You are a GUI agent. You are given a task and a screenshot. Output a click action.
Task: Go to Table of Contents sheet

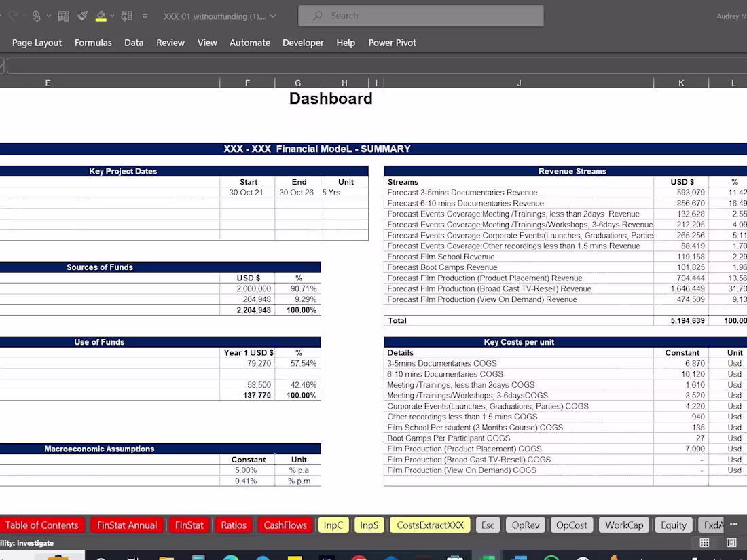click(x=42, y=525)
